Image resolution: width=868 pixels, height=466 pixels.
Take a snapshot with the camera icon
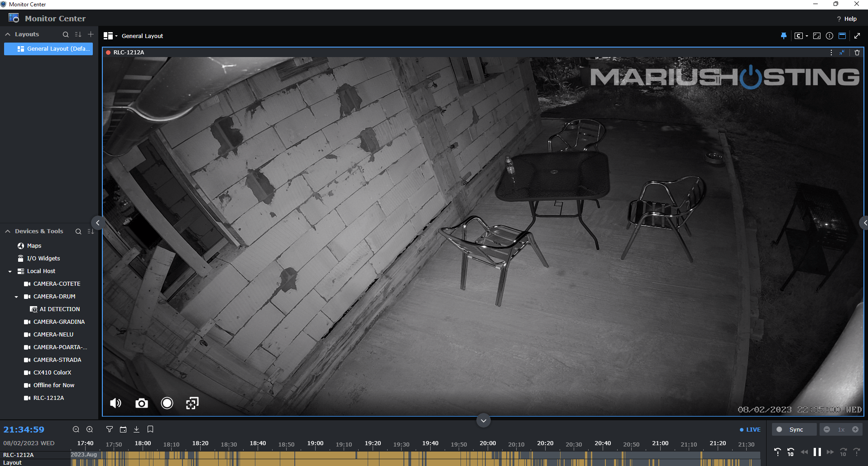tap(142, 403)
